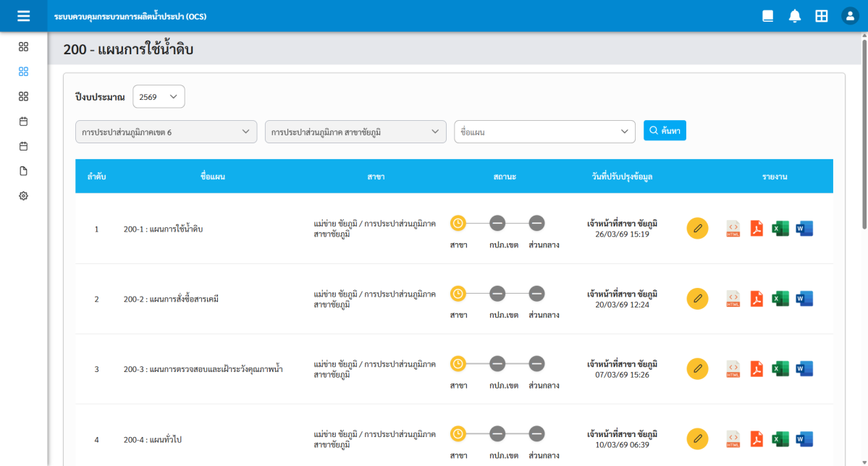
Task: Open สาขาชัยภูมิ branch dropdown
Action: tap(355, 132)
